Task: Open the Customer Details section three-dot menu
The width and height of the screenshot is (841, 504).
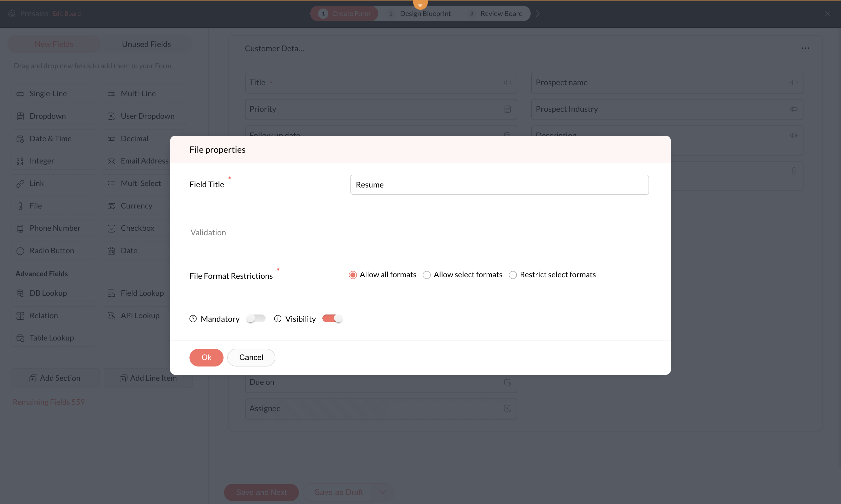Action: [805, 48]
